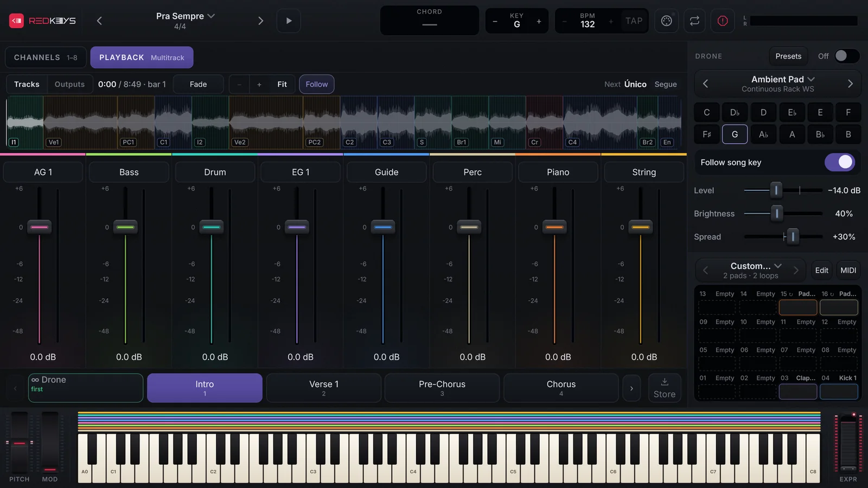868x488 pixels.
Task: Click Fit to fit waveform
Action: [x=282, y=84]
